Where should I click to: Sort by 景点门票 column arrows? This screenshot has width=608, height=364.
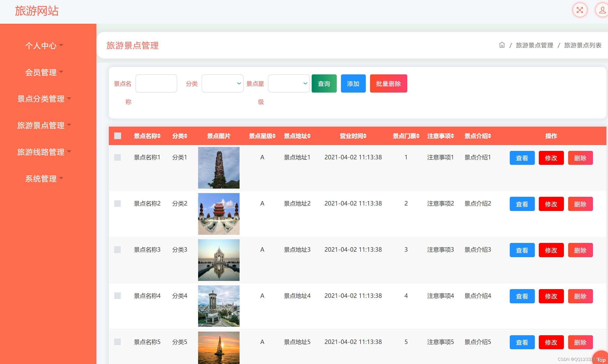coord(418,136)
